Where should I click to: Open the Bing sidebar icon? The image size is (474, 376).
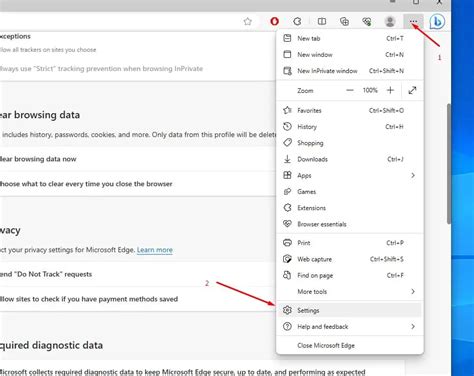click(x=437, y=22)
